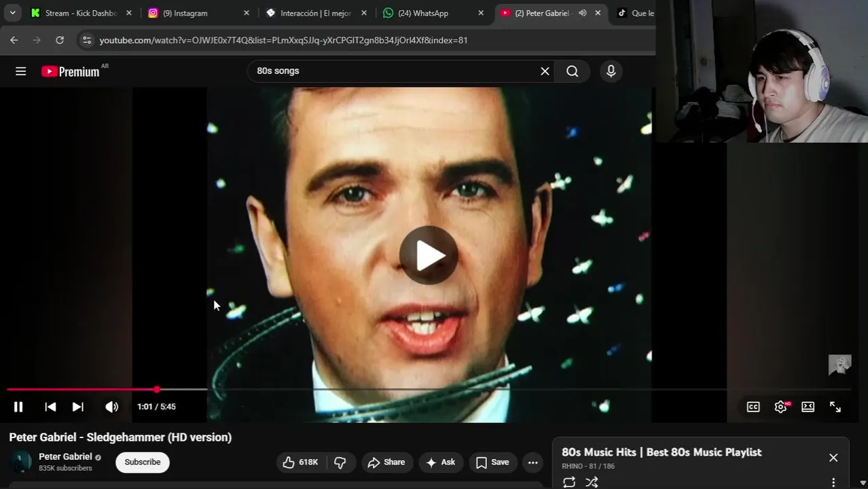Toggle closed captions CC button
868x489 pixels.
coord(753,407)
